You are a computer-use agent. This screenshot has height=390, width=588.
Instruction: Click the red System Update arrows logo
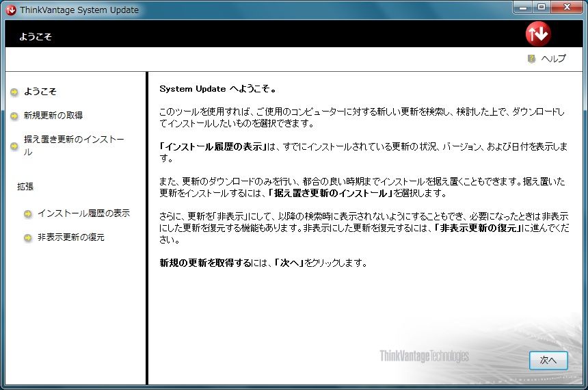[538, 34]
